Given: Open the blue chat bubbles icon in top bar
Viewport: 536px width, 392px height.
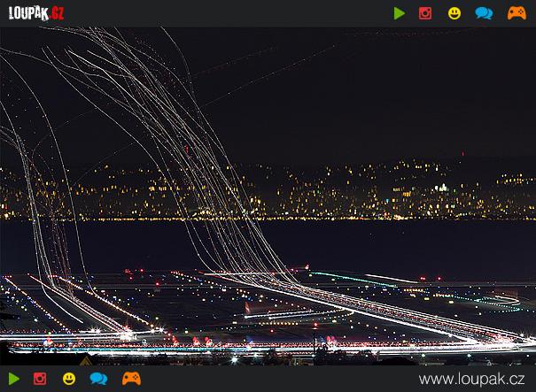Looking at the screenshot, I should point(484,13).
